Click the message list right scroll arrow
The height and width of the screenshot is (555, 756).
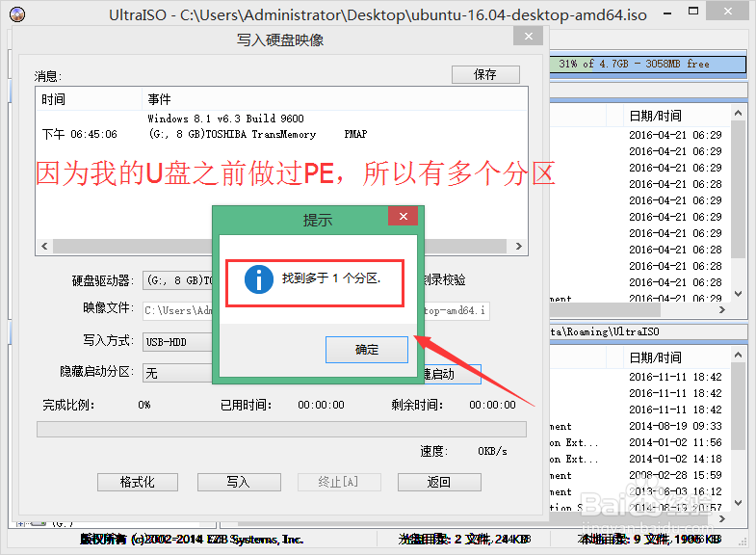519,247
